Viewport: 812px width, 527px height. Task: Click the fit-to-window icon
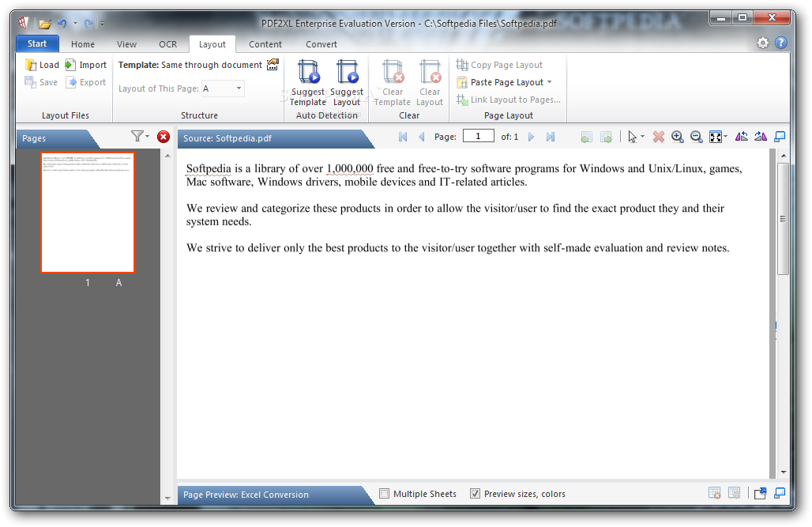tap(715, 137)
